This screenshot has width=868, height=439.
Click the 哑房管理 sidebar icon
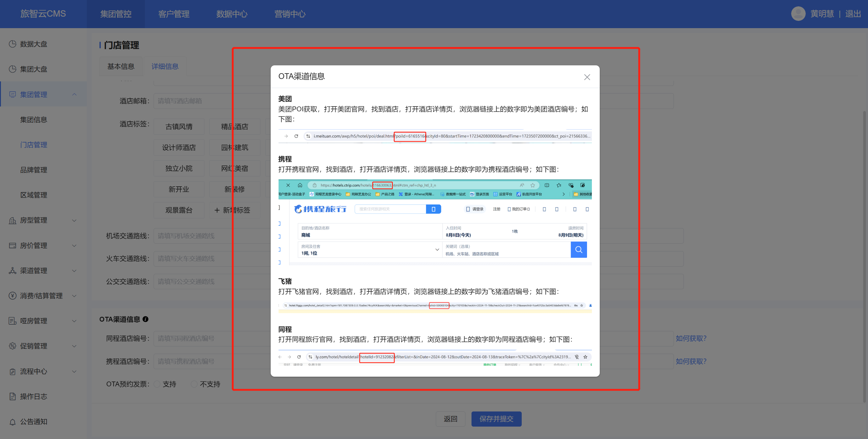(x=12, y=321)
